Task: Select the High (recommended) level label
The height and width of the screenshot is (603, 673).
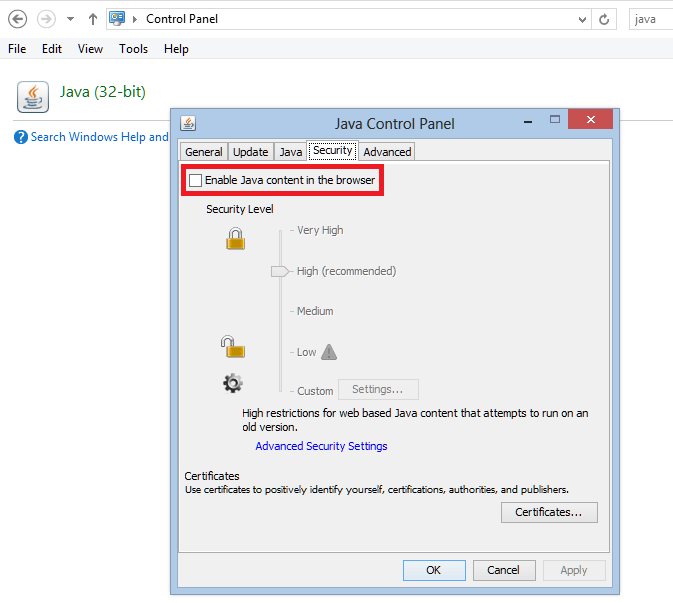Action: 346,271
